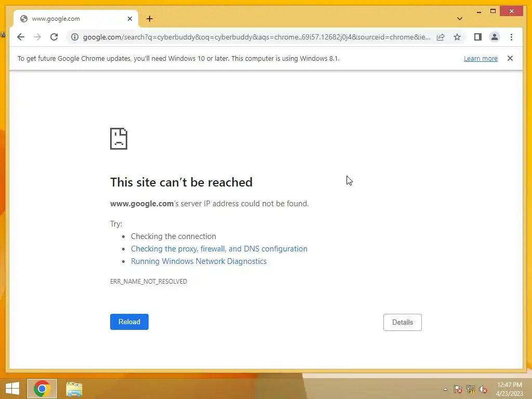Viewport: 532px width, 399px height.
Task: Open File Explorer from the taskbar
Action: tap(74, 389)
